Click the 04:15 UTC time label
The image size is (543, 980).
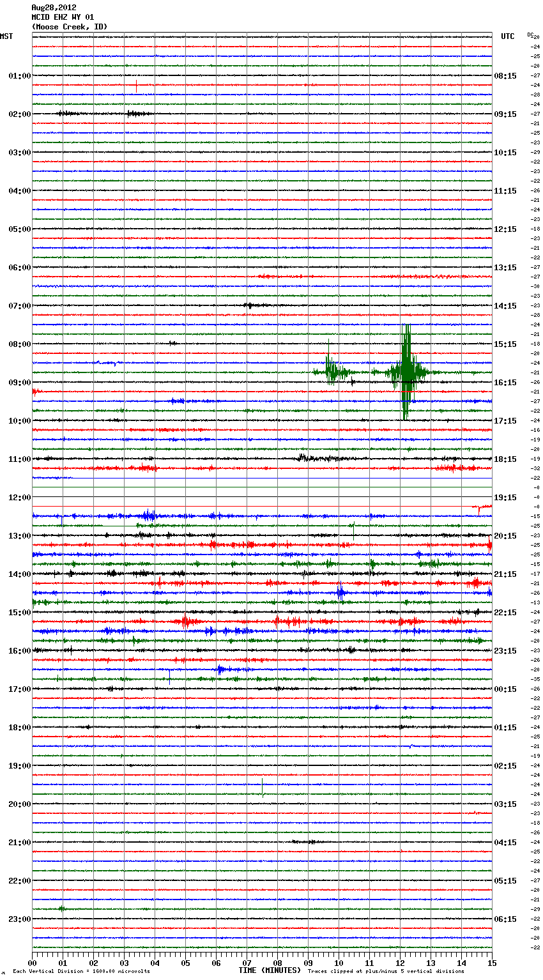pyautogui.click(x=505, y=843)
